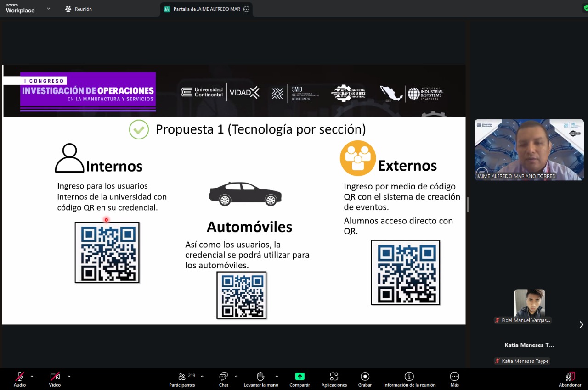588x390 pixels.
Task: Open the Chat panel
Action: [224, 379]
